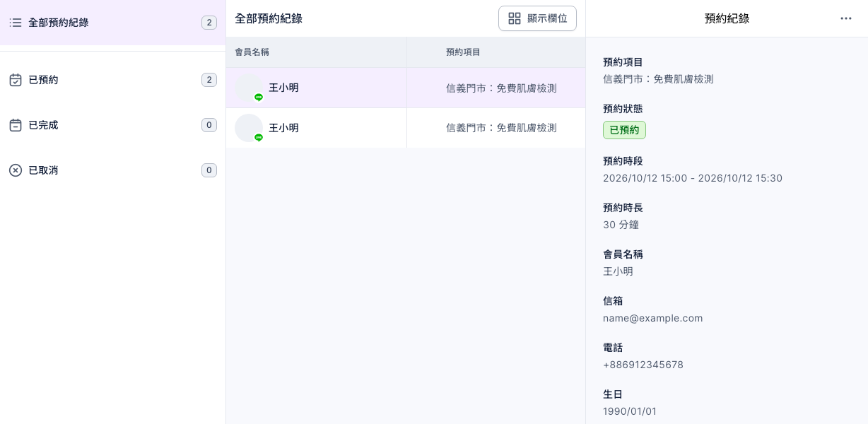Click the 預約時段 field label
The width and height of the screenshot is (868, 424).
tap(623, 161)
